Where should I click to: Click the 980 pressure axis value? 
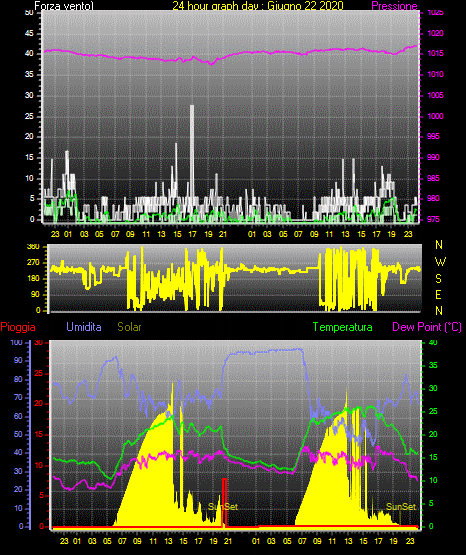pyautogui.click(x=433, y=198)
